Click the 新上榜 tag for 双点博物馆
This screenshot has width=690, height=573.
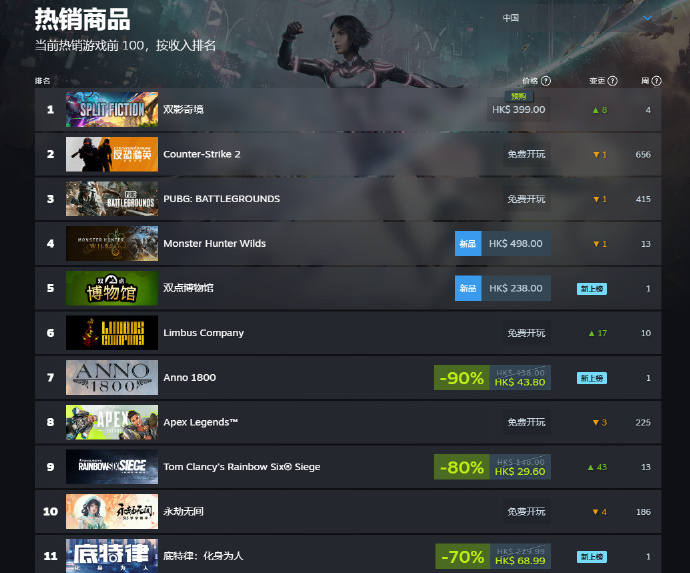pos(591,289)
